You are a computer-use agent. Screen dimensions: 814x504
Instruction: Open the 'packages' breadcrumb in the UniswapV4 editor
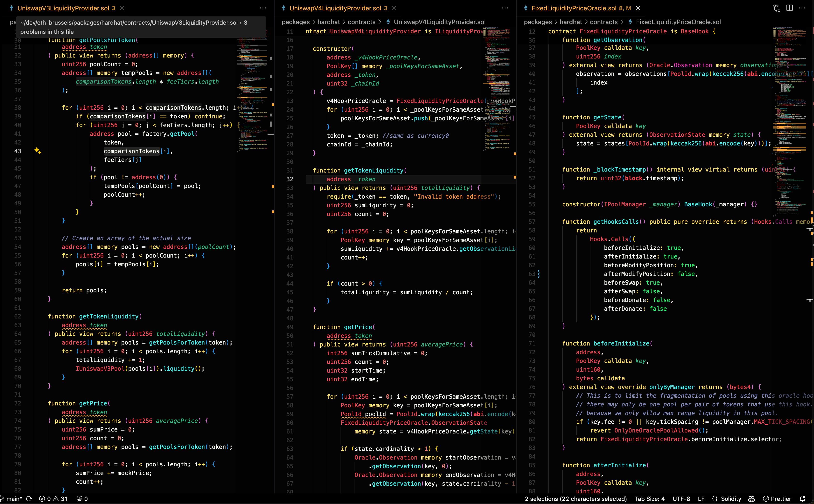pos(296,22)
